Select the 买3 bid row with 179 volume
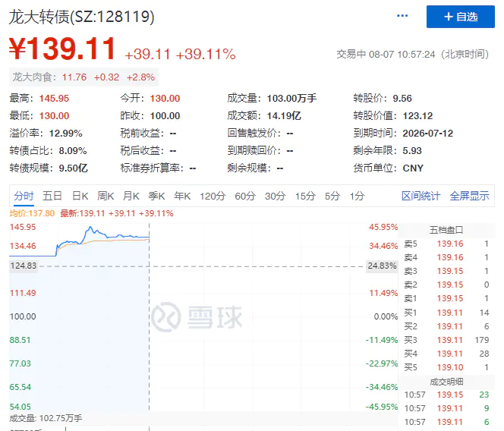This screenshot has height=431, width=504. (446, 340)
